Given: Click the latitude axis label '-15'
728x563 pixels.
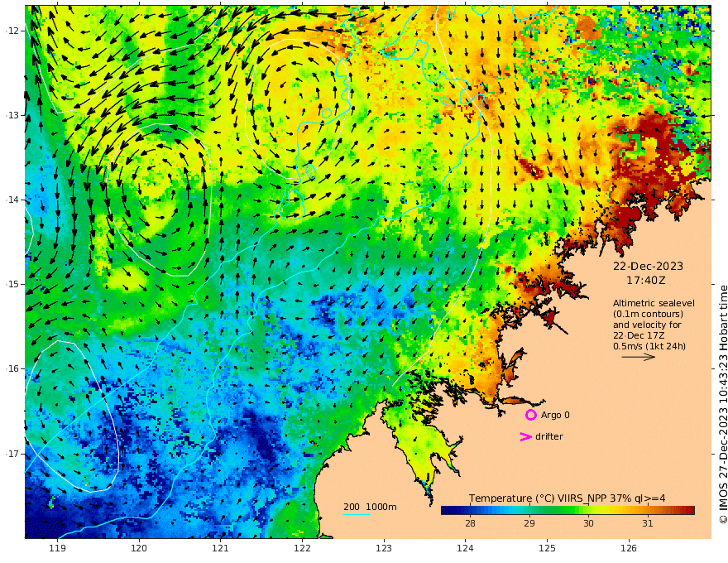Looking at the screenshot, I should point(12,284).
